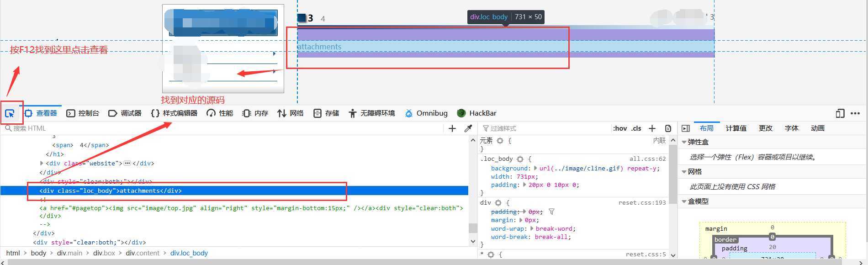Screen dimensions: 868x265
Task: Open the 无障碍环境 Accessibility tab
Action: tap(372, 113)
